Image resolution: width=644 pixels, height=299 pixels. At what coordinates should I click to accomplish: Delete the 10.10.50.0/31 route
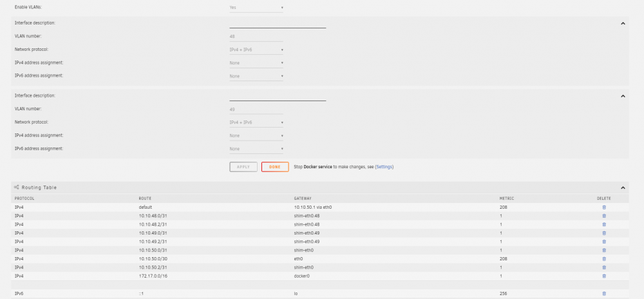tap(604, 250)
